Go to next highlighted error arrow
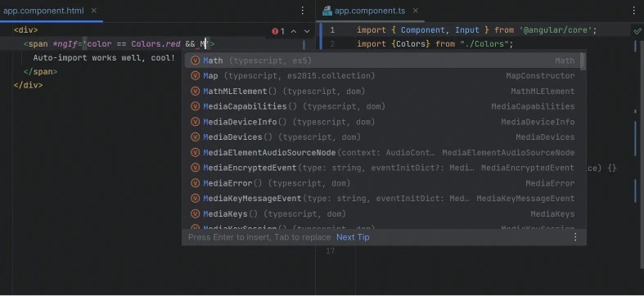 tap(307, 31)
